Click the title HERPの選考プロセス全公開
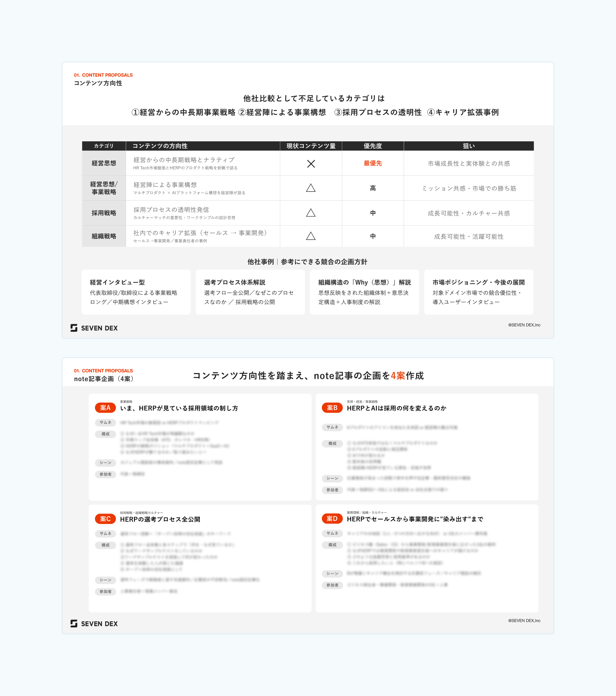Screen dimensions: 616x696 (x=160, y=519)
